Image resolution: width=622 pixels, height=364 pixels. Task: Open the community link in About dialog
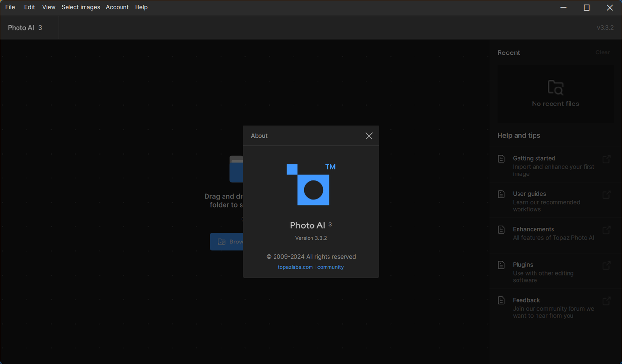point(330,267)
